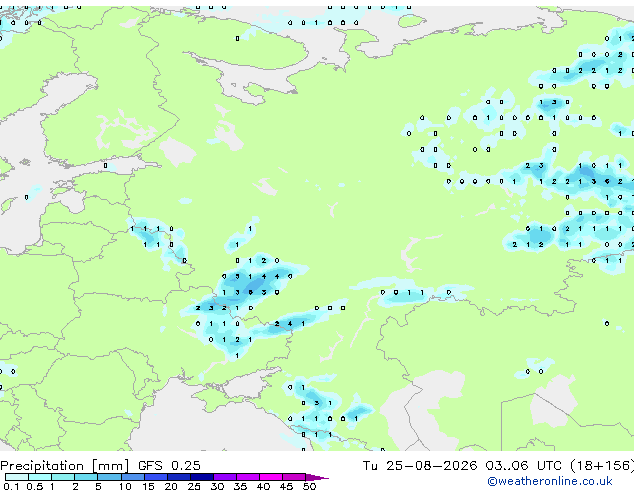Click the '45' legend label

point(286,486)
